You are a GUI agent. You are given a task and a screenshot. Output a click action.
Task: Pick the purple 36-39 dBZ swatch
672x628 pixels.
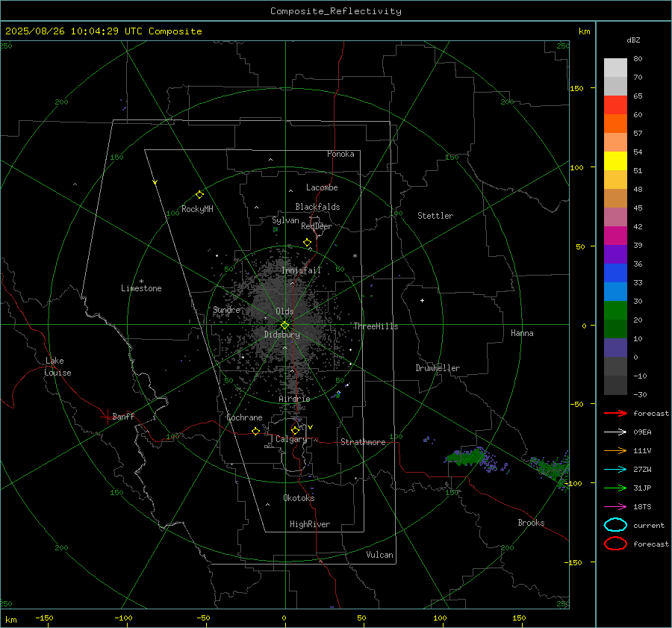(615, 254)
